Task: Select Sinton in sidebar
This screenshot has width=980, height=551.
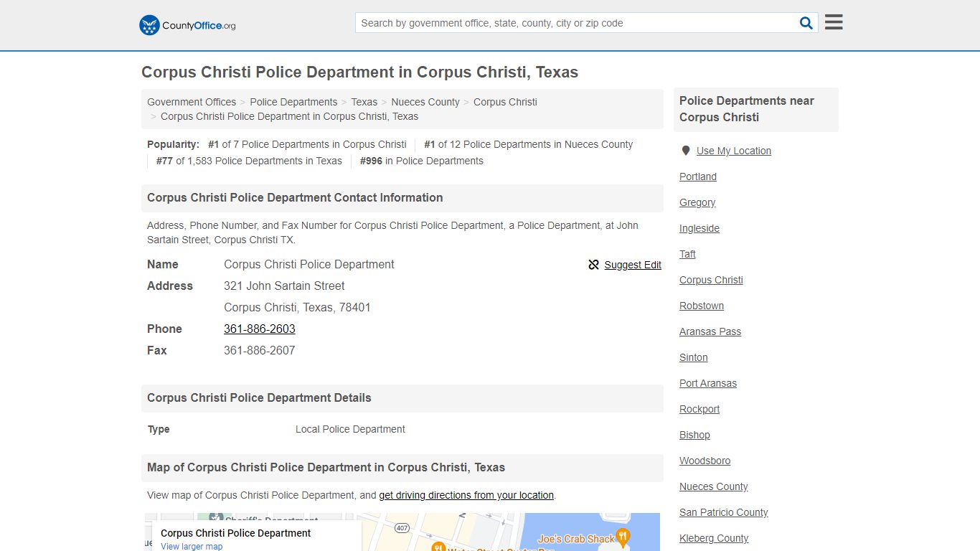Action: (694, 357)
